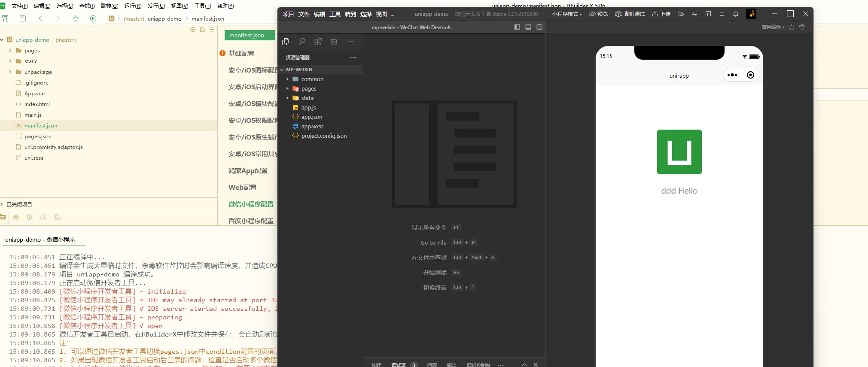Click the save icon in HBuilder toolbar
868x367 pixels.
coord(23,18)
